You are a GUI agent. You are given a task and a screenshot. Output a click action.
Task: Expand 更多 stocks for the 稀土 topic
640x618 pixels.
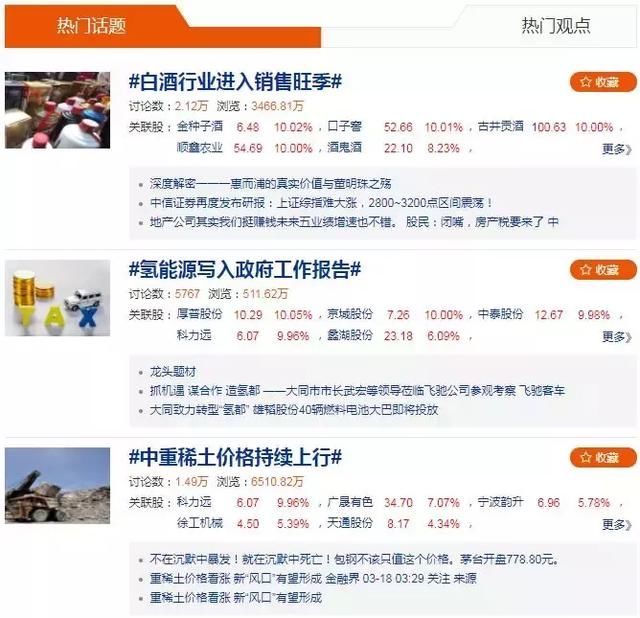(x=617, y=525)
